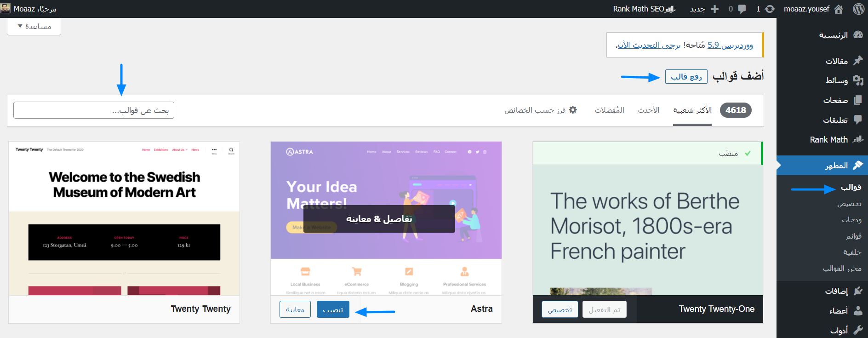Viewport: 868px width, 338px height.
Task: Click the Astra logo in theme preview
Action: 299,152
